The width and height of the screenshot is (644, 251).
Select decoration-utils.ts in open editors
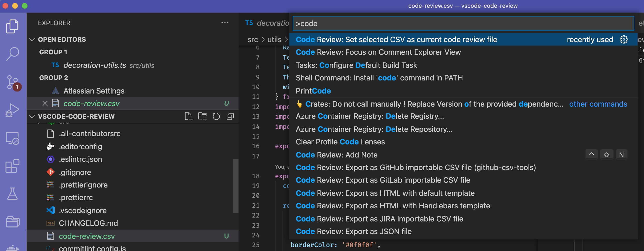[133, 65]
